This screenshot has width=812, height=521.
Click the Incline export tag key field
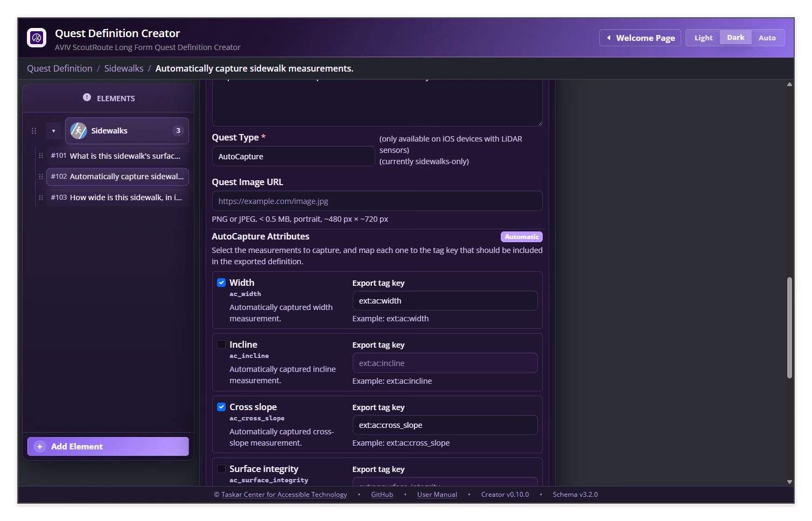tap(445, 363)
